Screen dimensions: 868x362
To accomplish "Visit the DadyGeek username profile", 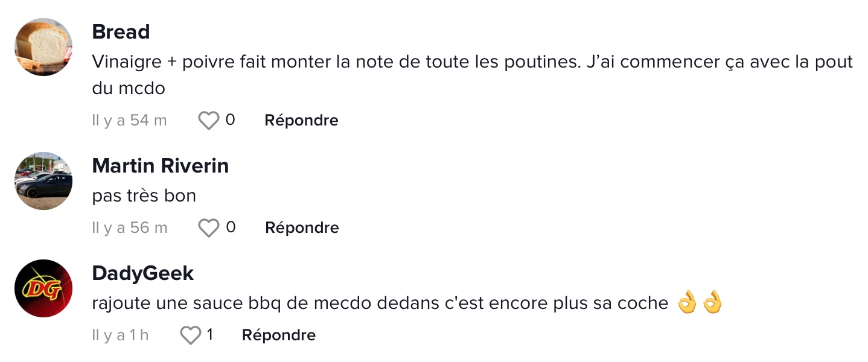I will [x=143, y=273].
